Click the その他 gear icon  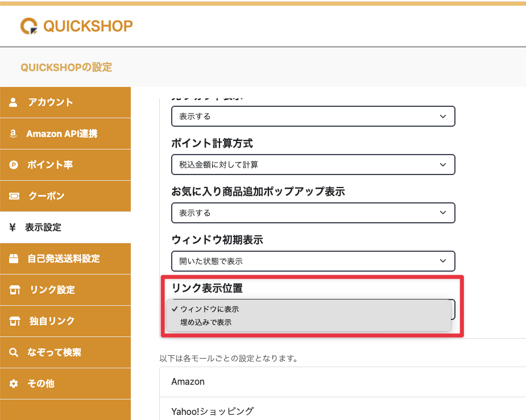[14, 384]
